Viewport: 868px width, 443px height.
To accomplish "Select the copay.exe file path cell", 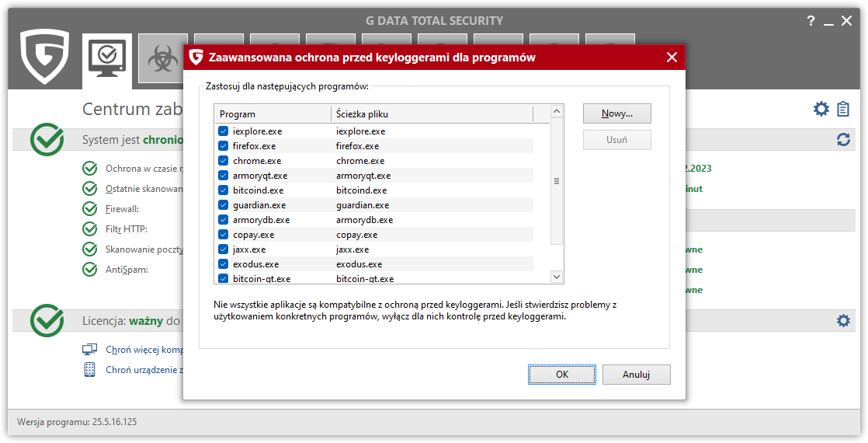I will pos(356,235).
